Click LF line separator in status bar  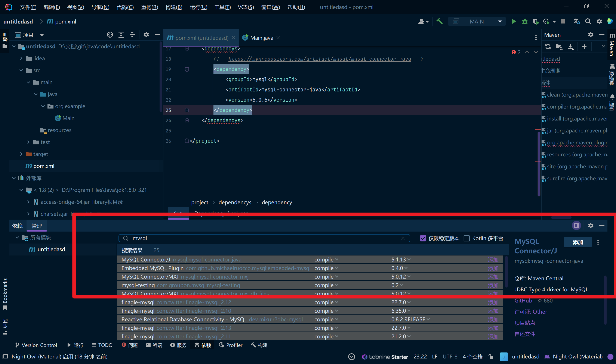click(x=435, y=357)
